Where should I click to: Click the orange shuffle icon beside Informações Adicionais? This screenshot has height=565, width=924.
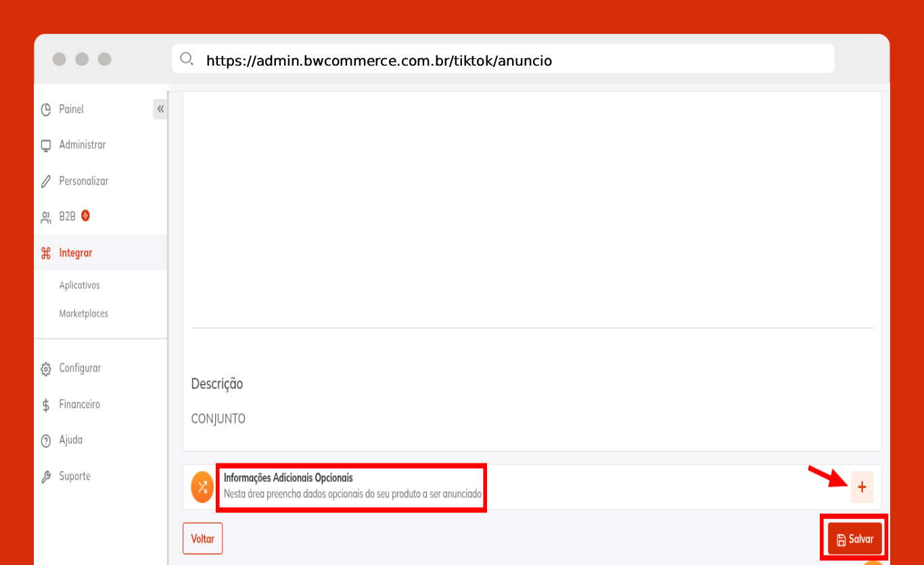[x=202, y=487]
